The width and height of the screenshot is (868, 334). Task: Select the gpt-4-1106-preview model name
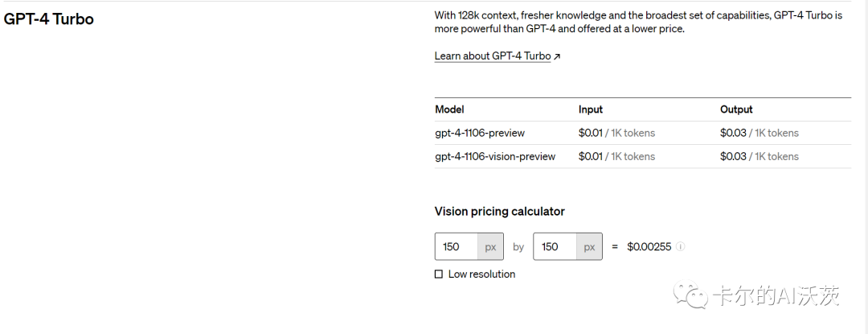point(480,133)
